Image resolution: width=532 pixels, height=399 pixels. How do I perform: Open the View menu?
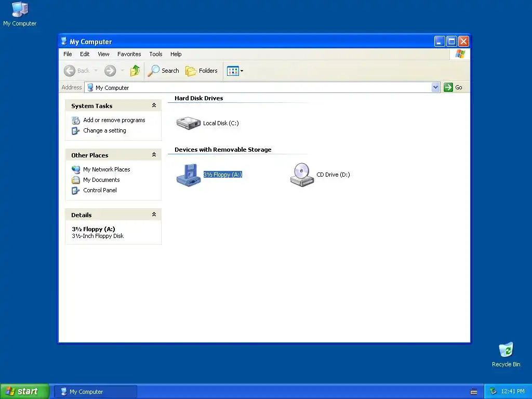[103, 54]
